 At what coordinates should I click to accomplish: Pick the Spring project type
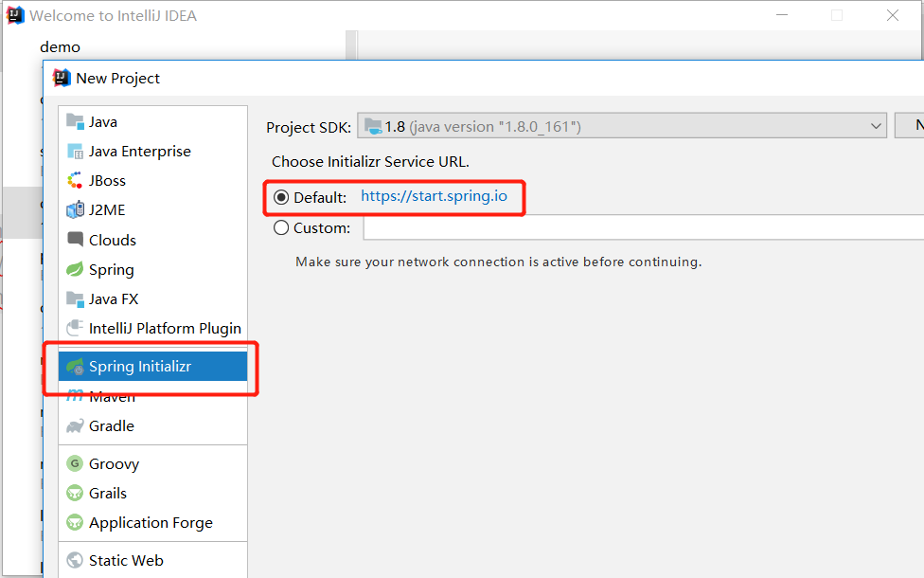tap(152, 269)
